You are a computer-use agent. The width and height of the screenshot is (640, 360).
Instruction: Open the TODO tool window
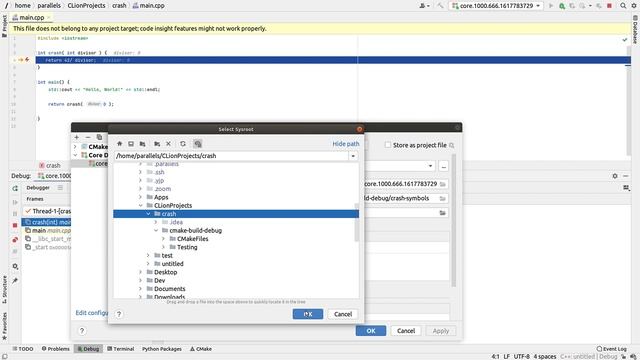click(x=22, y=349)
